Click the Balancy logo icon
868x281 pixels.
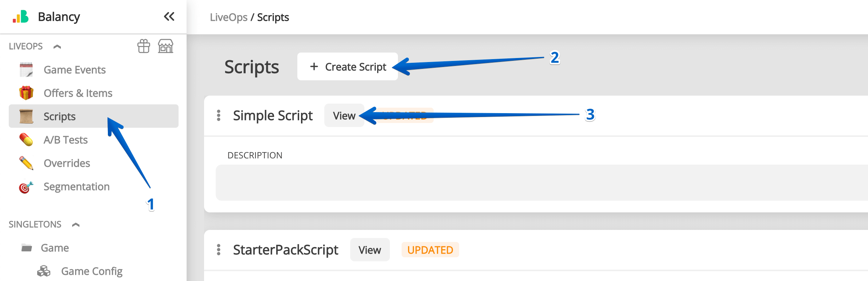(21, 17)
